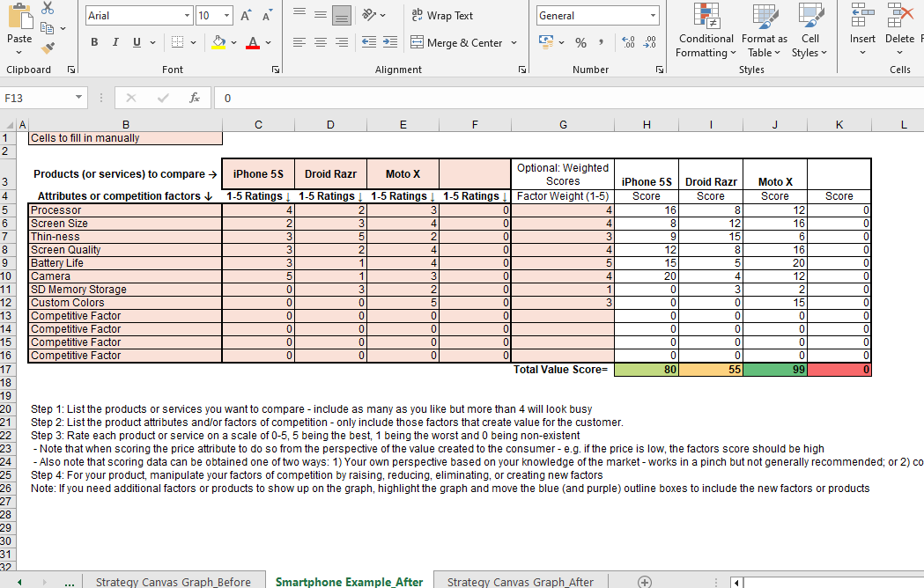Open Font Color dropdown arrow
This screenshot has height=588, width=924.
point(268,42)
